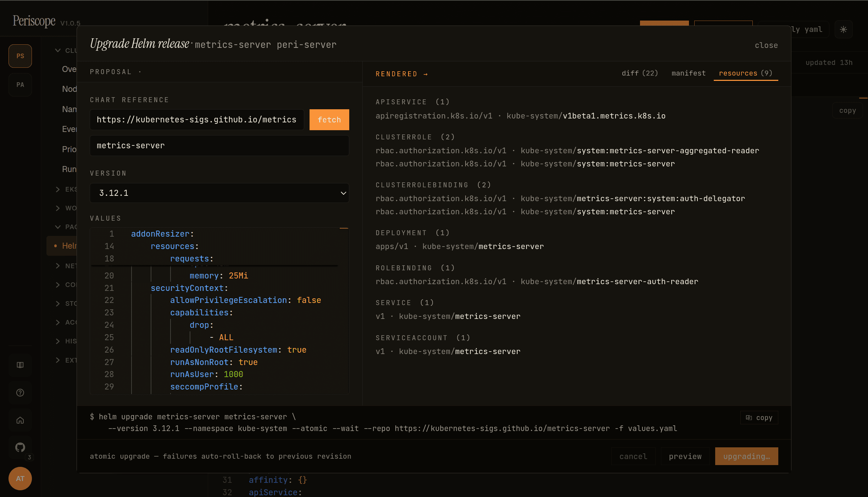The width and height of the screenshot is (868, 497).
Task: Open the AT user avatar
Action: coord(20,479)
